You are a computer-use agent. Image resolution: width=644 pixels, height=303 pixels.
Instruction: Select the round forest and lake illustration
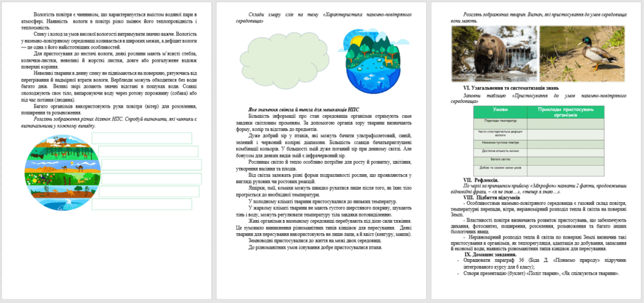[x=372, y=61]
